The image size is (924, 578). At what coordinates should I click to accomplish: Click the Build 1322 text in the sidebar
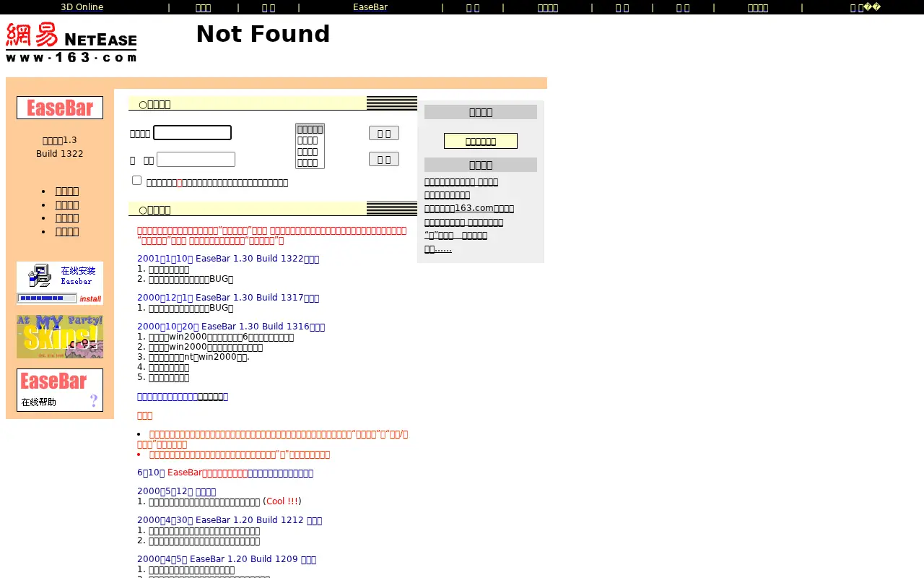(x=60, y=154)
